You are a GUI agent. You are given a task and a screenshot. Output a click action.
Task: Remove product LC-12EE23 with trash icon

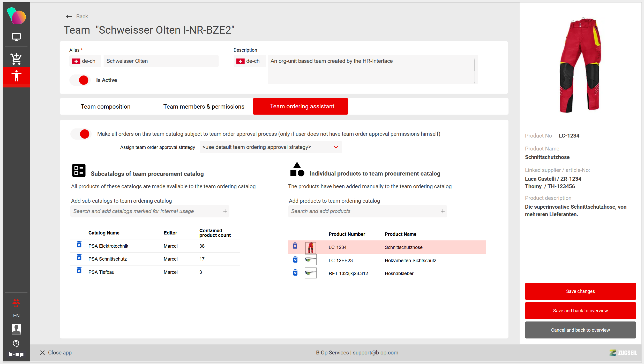click(295, 260)
